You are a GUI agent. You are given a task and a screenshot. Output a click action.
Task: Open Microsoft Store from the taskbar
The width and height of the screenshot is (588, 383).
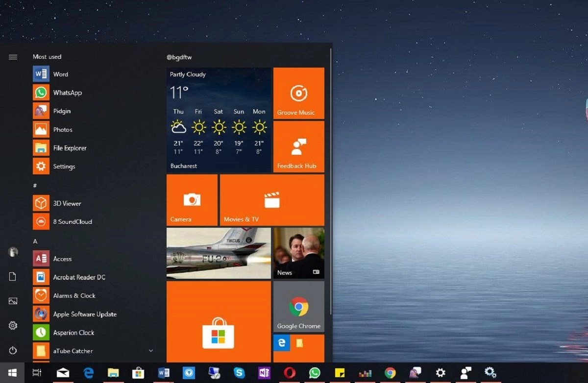(x=138, y=373)
